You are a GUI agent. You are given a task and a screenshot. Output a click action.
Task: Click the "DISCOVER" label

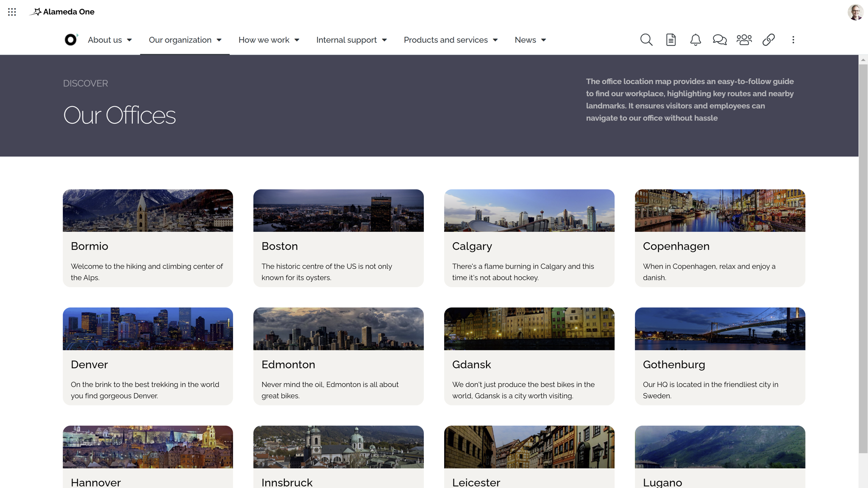(86, 83)
